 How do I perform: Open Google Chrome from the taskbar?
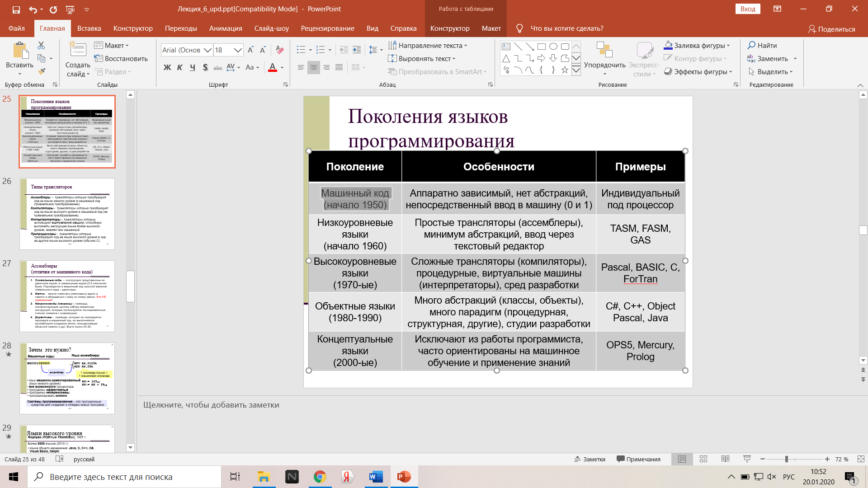pos(320,477)
